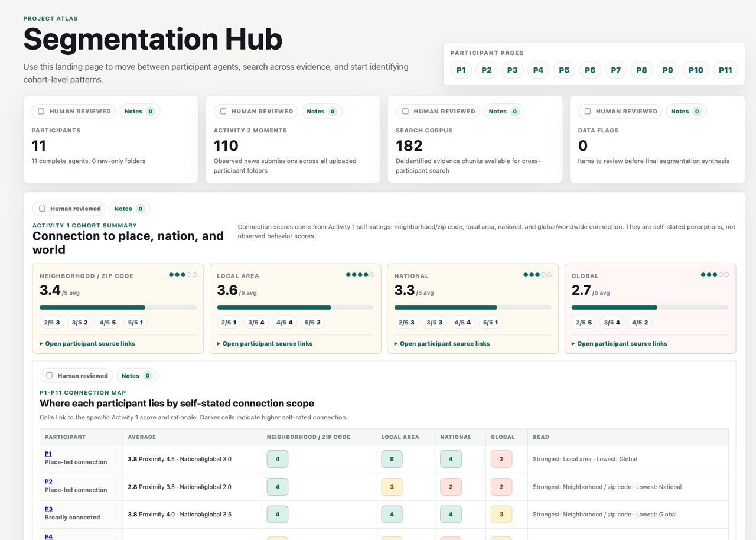Tick Human reviewed for P1-P11 Connection Map
Image resolution: width=756 pixels, height=540 pixels.
coord(49,376)
